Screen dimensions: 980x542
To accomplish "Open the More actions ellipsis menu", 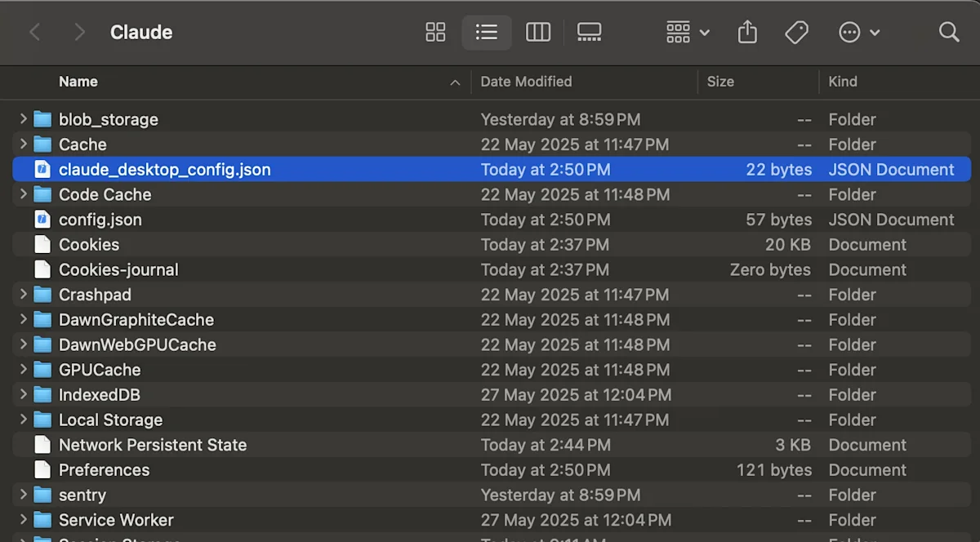I will point(859,32).
